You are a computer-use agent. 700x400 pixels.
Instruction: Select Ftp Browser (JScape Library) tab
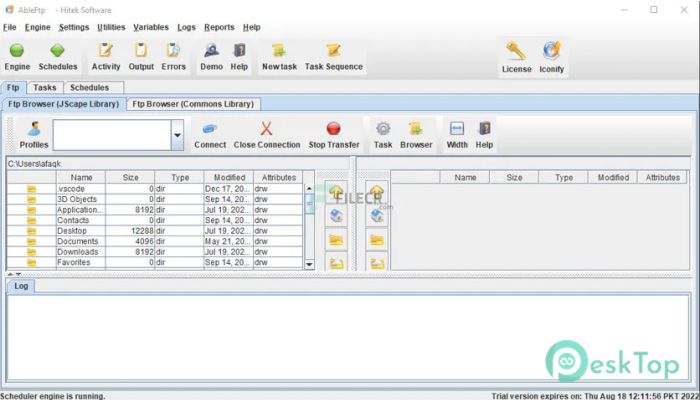coord(64,104)
